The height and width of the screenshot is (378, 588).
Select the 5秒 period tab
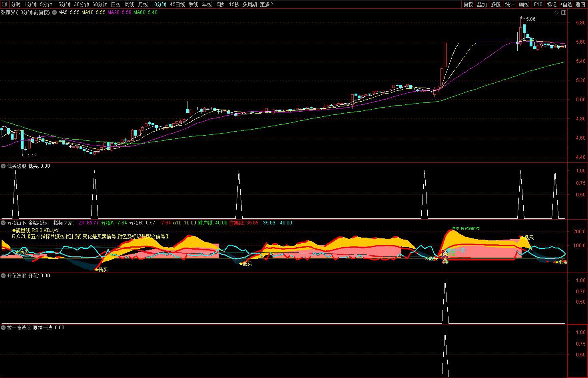(x=220, y=4)
